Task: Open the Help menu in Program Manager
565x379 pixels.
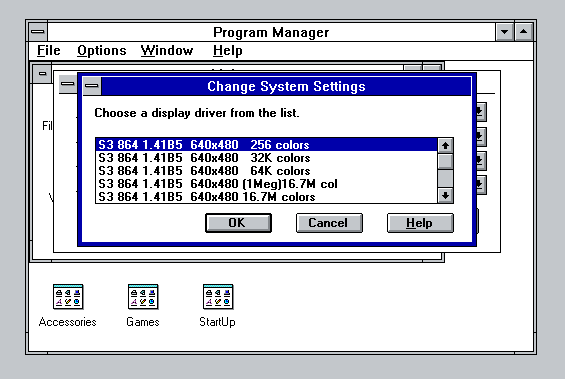Action: (x=227, y=50)
